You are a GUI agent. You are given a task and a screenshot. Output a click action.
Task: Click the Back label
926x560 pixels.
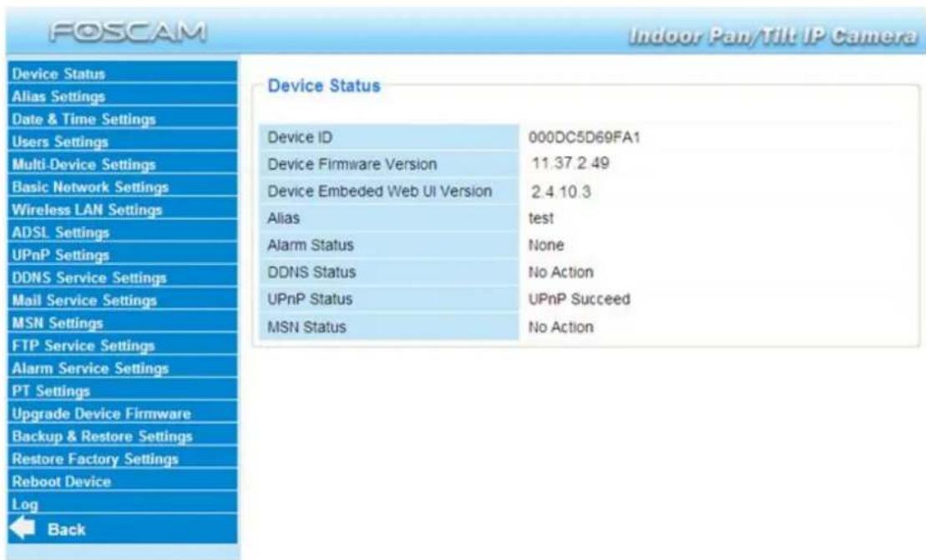point(66,529)
